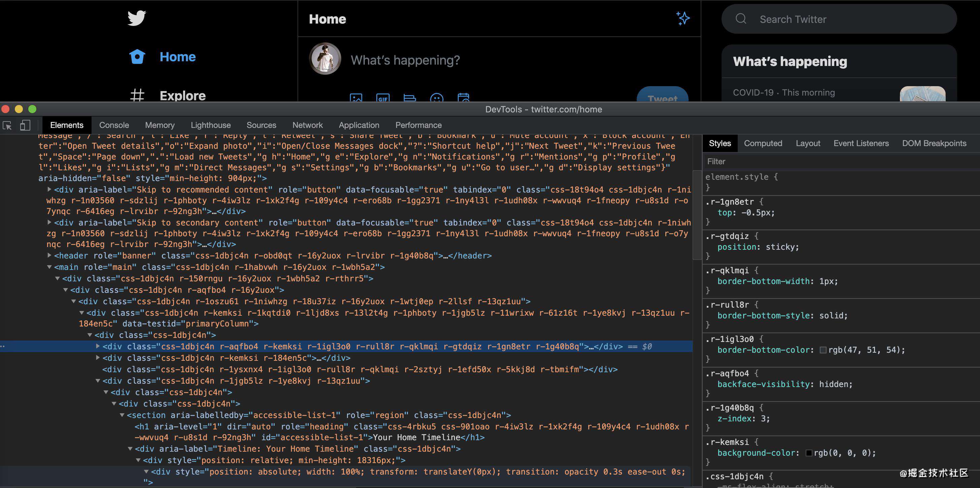Image resolution: width=980 pixels, height=488 pixels.
Task: Toggle device toolbar in DevTools
Action: click(x=25, y=125)
